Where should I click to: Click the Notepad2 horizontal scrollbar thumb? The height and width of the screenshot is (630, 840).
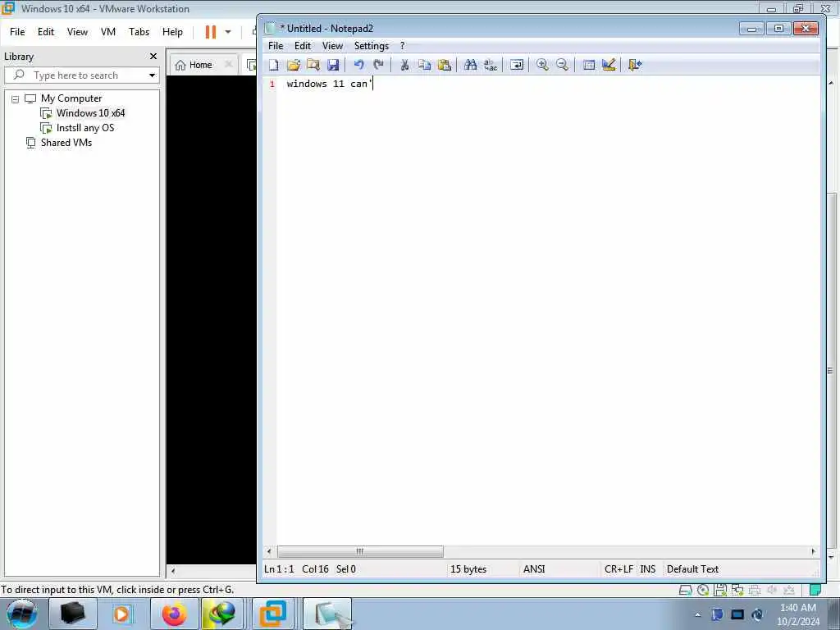point(360,551)
